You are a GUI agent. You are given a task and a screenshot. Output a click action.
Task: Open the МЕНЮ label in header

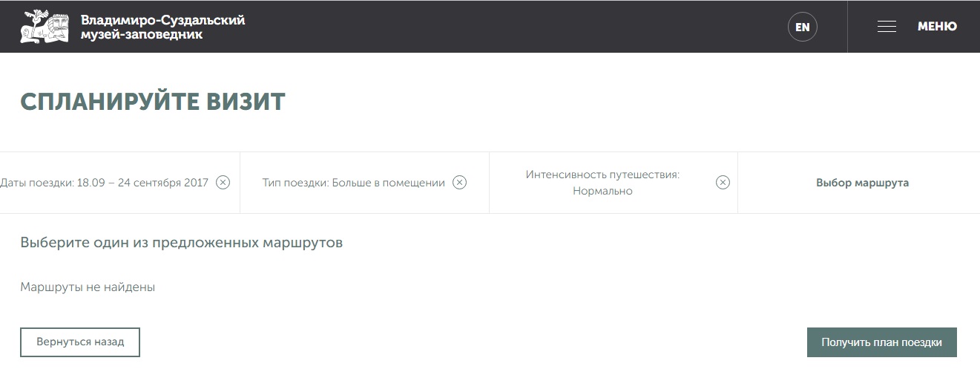click(937, 27)
